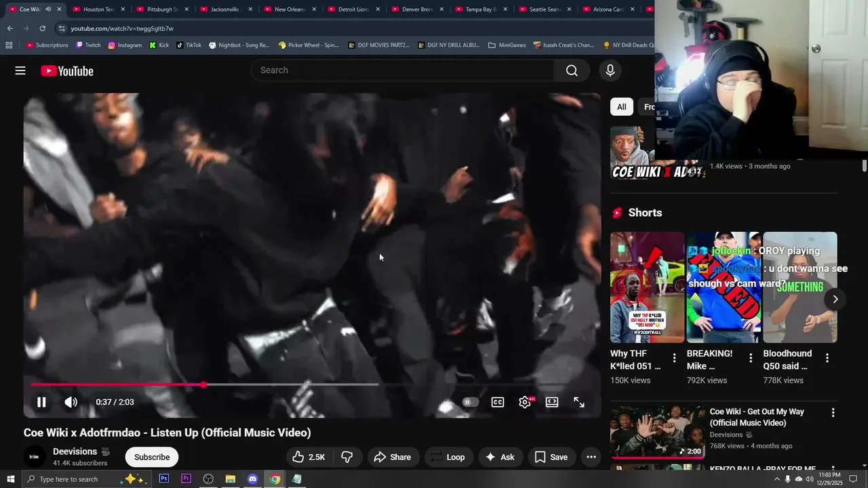The width and height of the screenshot is (868, 488).
Task: Select the youtube.com address bar URL
Action: click(x=122, y=28)
